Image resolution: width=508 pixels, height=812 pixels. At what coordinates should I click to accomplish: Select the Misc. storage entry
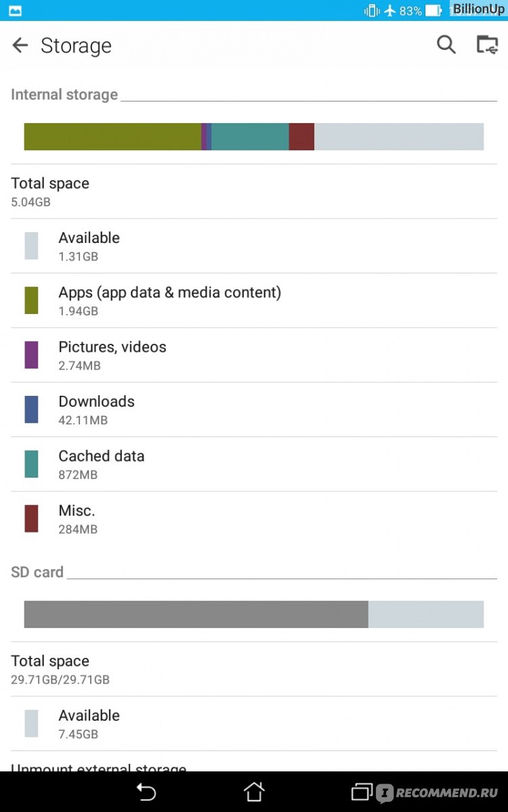tap(254, 519)
